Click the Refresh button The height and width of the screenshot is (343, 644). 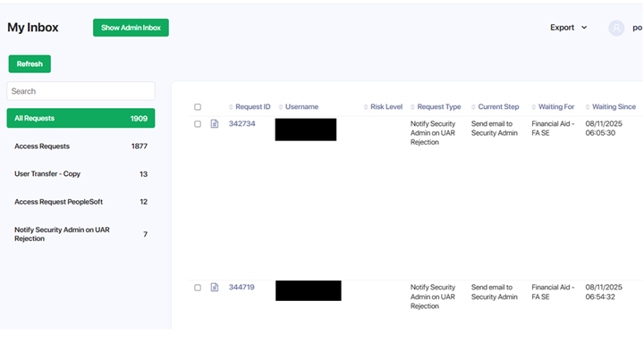[x=30, y=64]
